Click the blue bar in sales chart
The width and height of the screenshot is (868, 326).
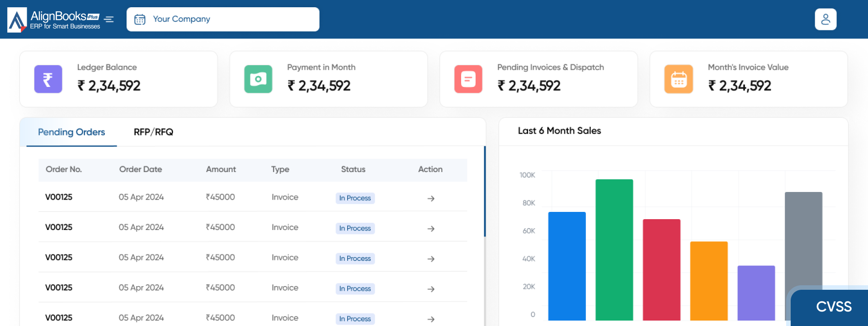pos(567,266)
